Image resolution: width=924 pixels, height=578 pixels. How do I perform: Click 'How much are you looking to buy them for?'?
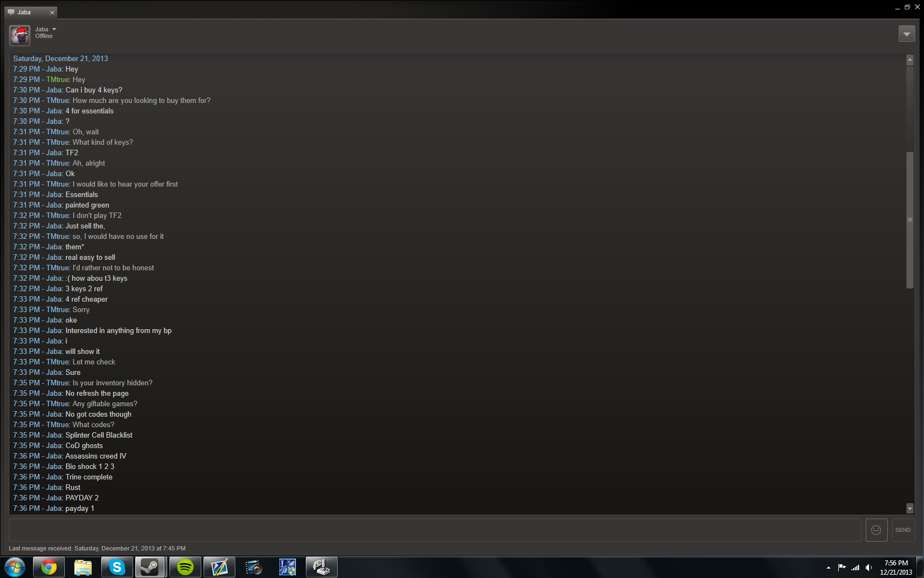[141, 101]
